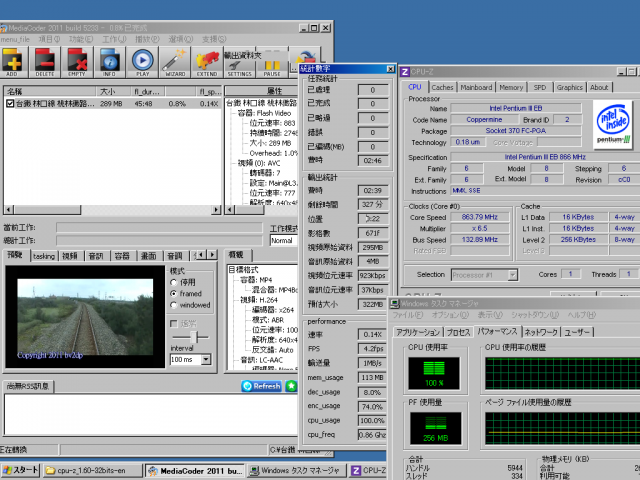Open the 功能 menu in MediaCoder
640x480 pixels.
click(x=81, y=39)
